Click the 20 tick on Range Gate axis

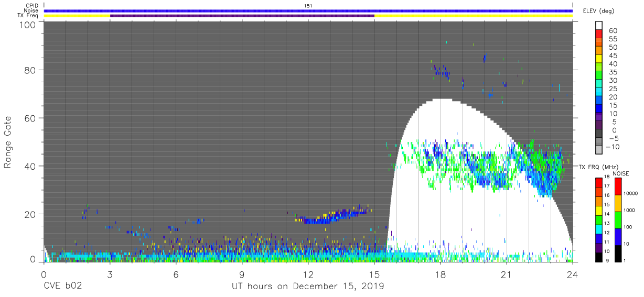click(x=30, y=214)
